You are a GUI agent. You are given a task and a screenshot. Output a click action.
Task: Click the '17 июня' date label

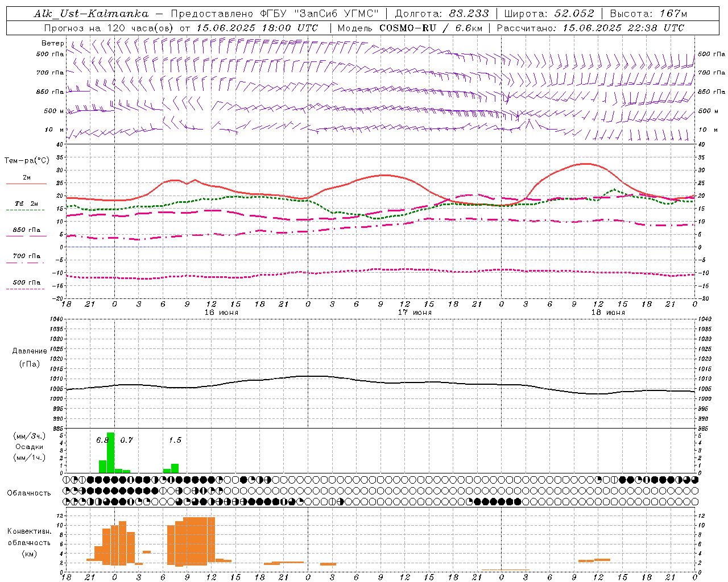415,313
